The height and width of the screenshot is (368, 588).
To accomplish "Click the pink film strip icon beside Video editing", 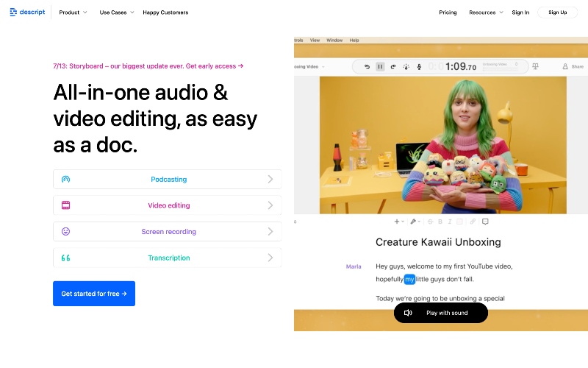I will 65,205.
